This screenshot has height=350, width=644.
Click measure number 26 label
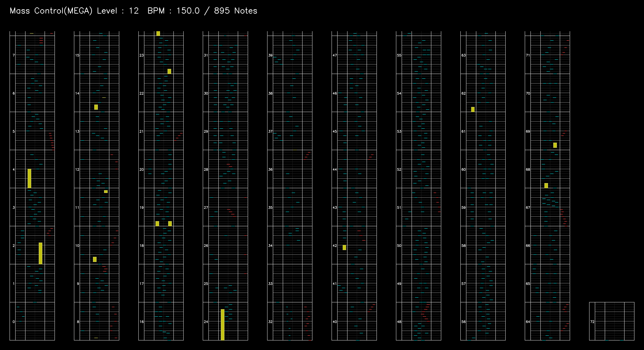pos(206,246)
